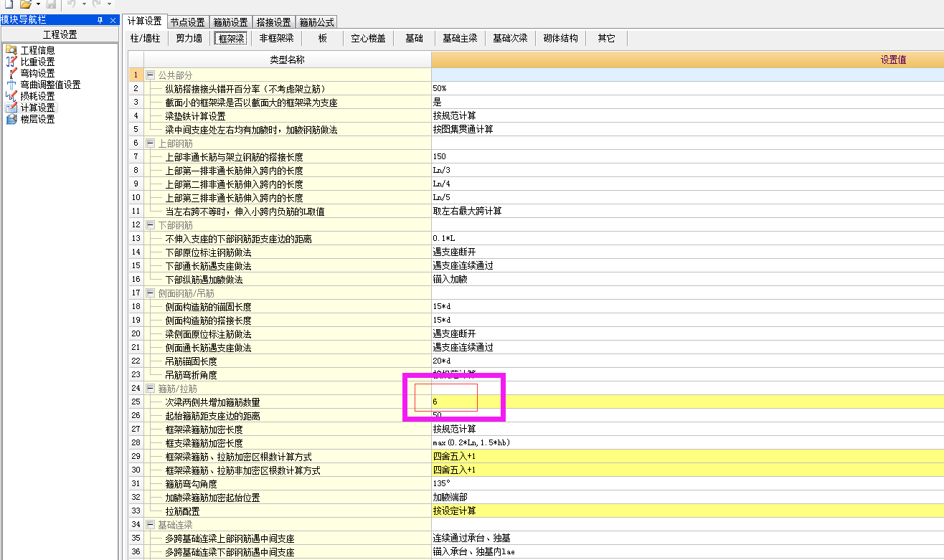Select the 剪力墙 category button
The image size is (944, 560).
[189, 38]
